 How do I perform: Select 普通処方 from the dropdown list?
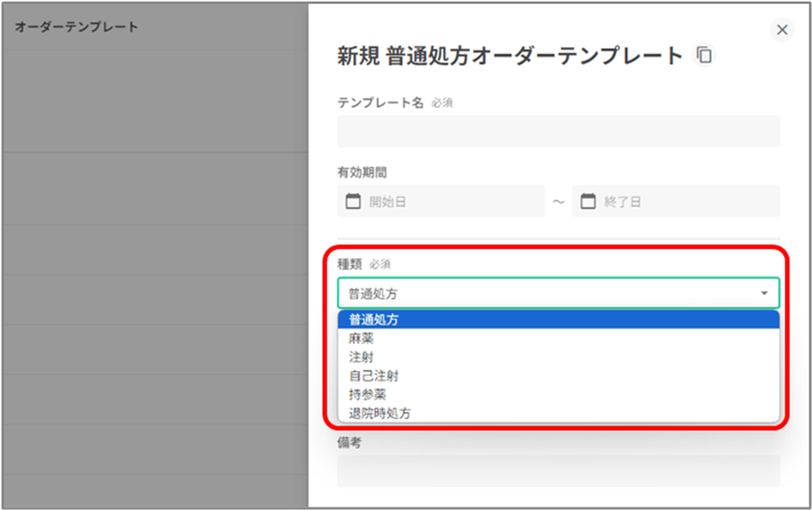click(374, 320)
